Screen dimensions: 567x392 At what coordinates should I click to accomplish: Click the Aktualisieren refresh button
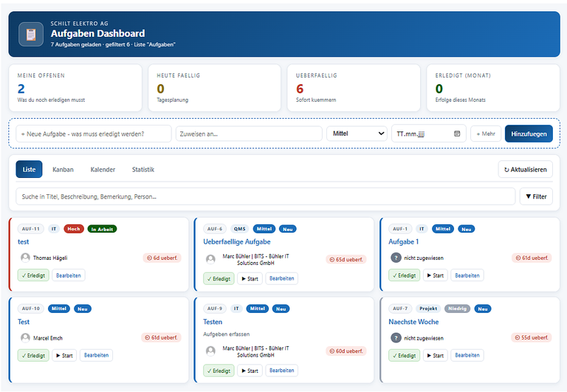tap(525, 169)
